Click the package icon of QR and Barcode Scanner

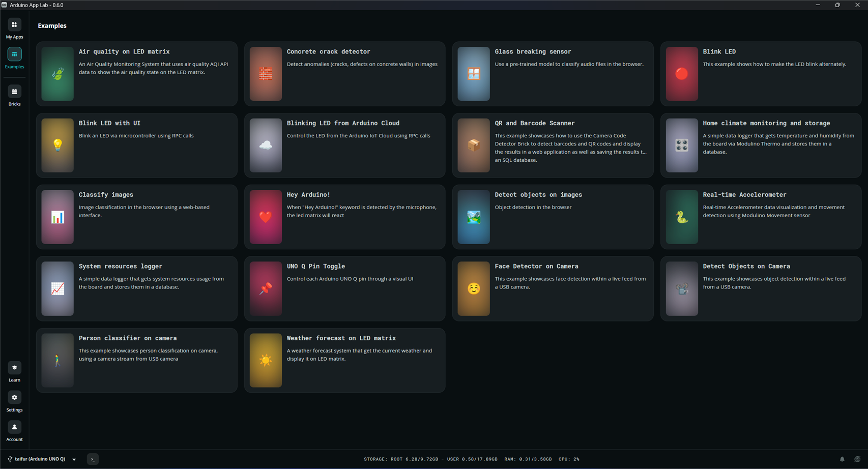pyautogui.click(x=474, y=145)
